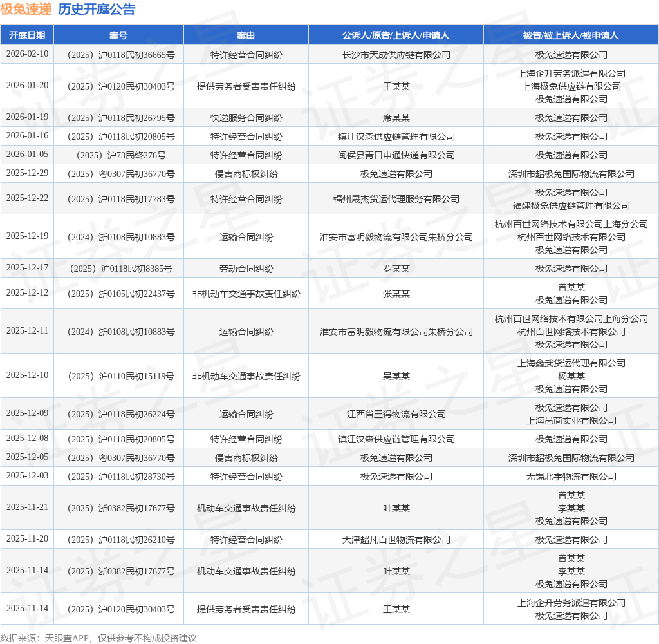This screenshot has height=644, width=659.
Task: Select case number 沪0118民初26210号
Action: click(121, 540)
